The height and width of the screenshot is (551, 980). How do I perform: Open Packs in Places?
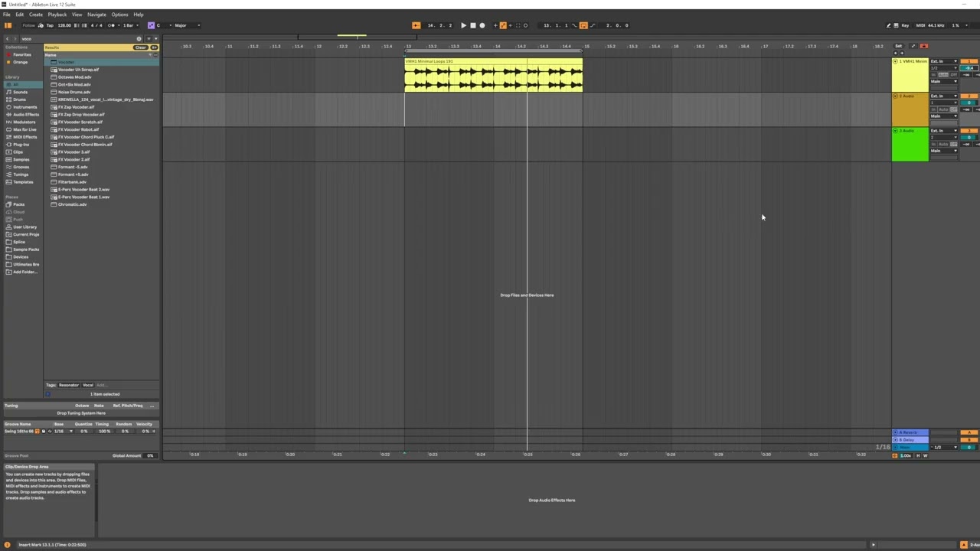pyautogui.click(x=18, y=204)
